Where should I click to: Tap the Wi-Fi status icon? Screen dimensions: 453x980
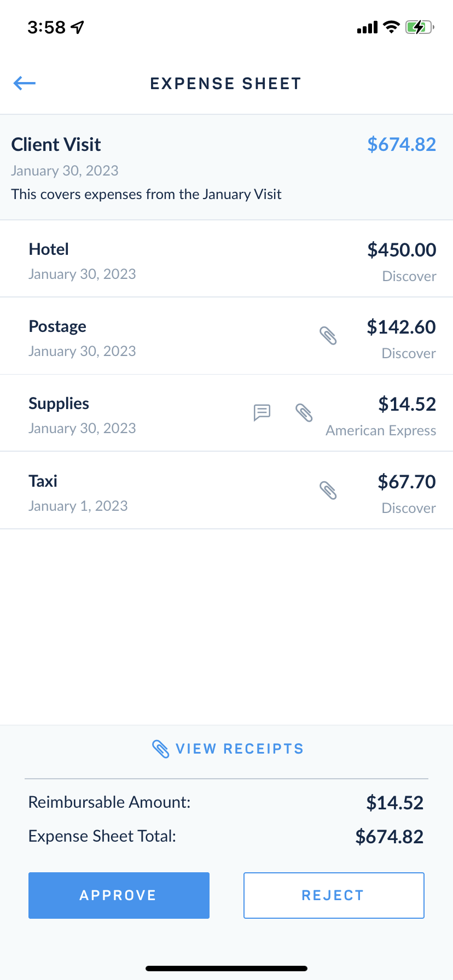391,27
